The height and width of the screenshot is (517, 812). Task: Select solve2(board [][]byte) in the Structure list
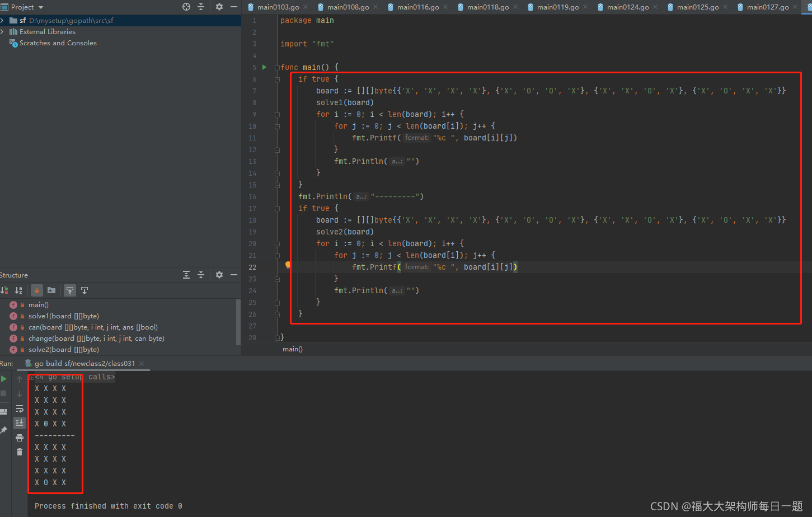(64, 350)
